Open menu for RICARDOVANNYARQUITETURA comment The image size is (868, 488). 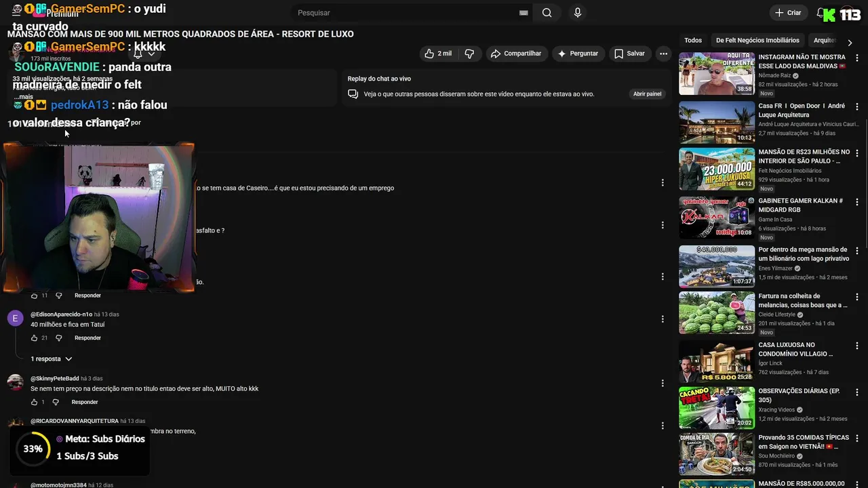(663, 426)
